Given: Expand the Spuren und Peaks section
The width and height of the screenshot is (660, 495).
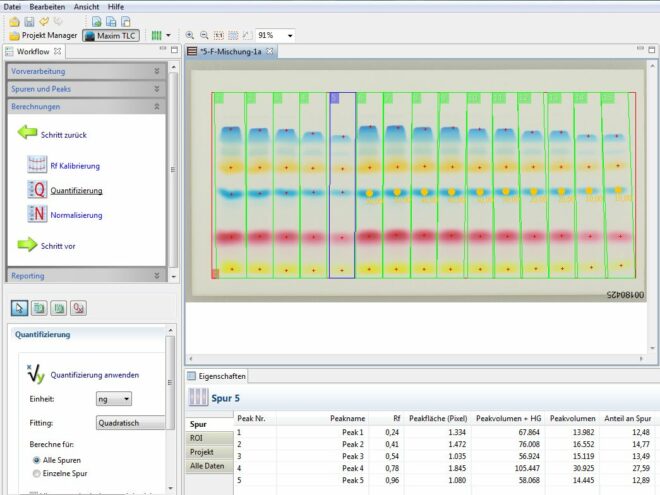Looking at the screenshot, I should (86, 89).
